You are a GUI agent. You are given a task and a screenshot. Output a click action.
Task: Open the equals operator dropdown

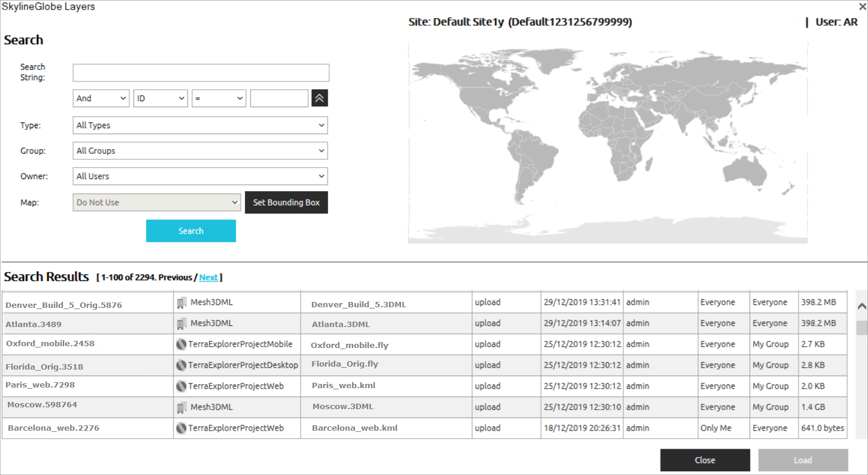[218, 98]
